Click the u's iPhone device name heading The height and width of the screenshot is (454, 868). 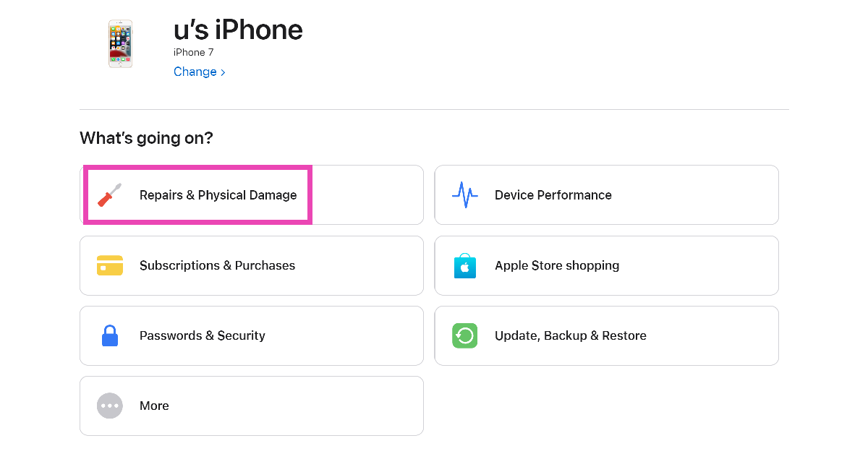(238, 30)
